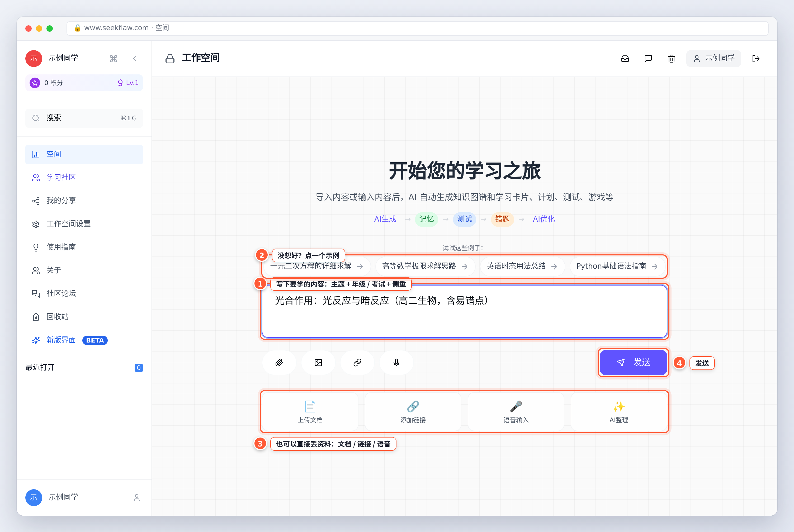Click the blue 发送 send button
This screenshot has width=794, height=532.
[x=633, y=363]
